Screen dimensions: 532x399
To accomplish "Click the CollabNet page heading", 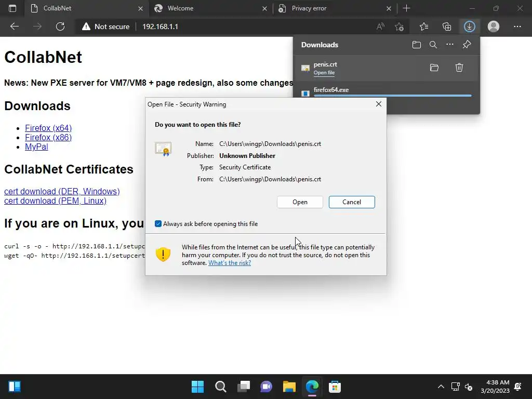I will 43,57.
